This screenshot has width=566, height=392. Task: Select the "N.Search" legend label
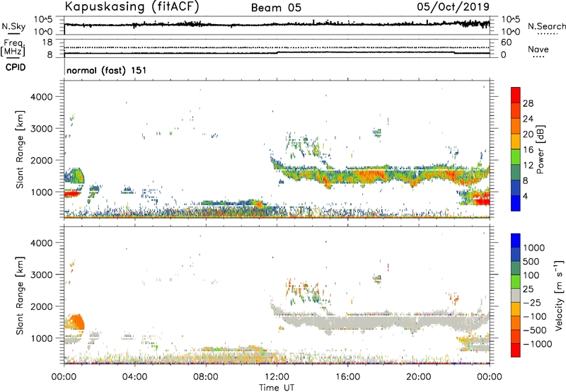click(546, 26)
